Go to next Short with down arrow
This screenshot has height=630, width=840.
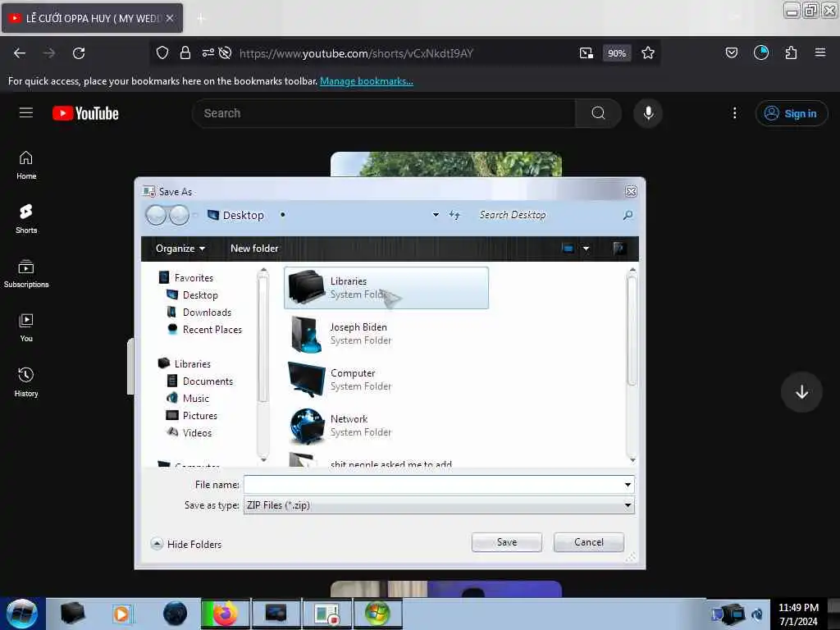[x=801, y=391]
